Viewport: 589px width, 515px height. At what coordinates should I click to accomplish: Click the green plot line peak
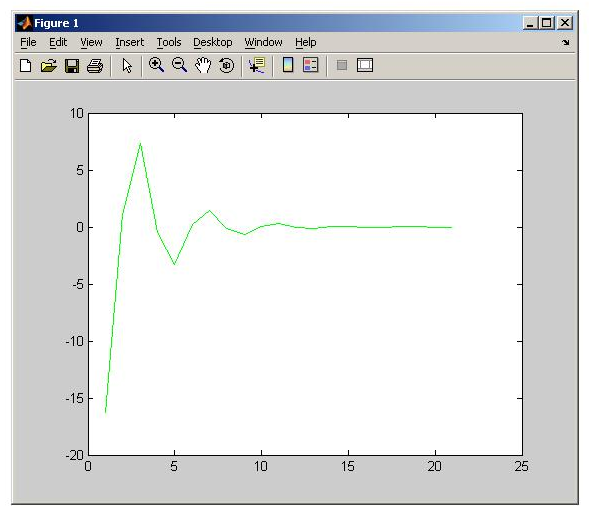point(140,143)
